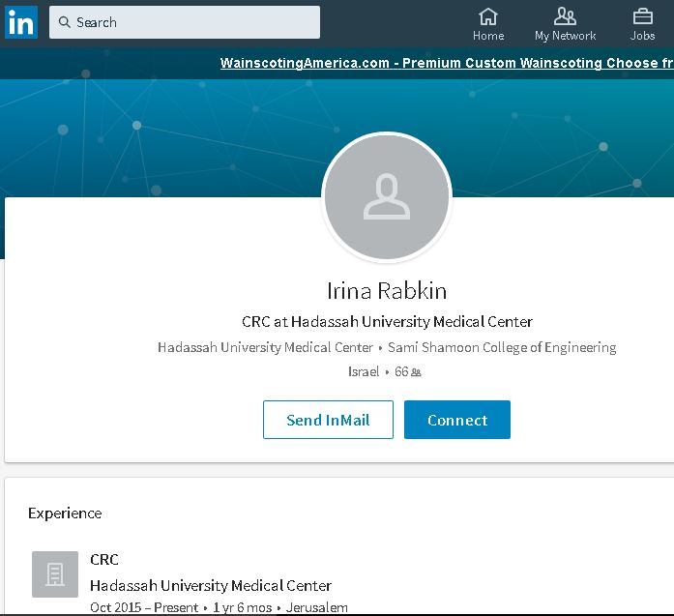Click the company building icon in Experience
The image size is (674, 616).
[54, 574]
